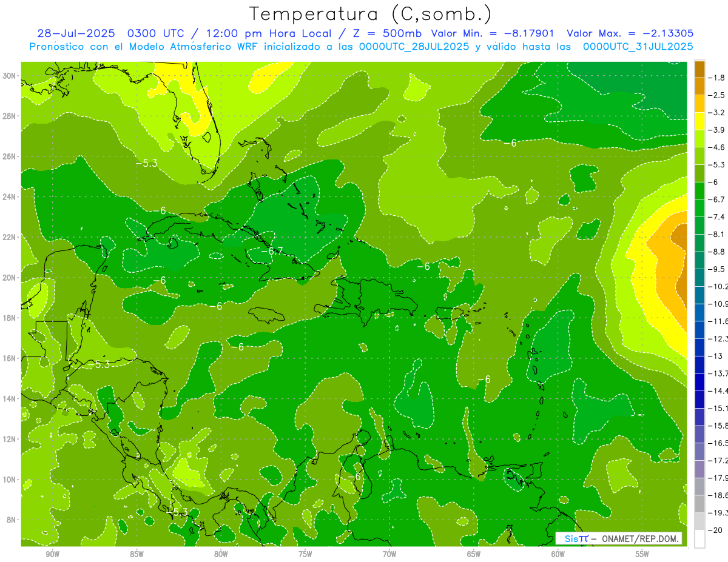Click the colorbar scale value '-7.4'

717,217
